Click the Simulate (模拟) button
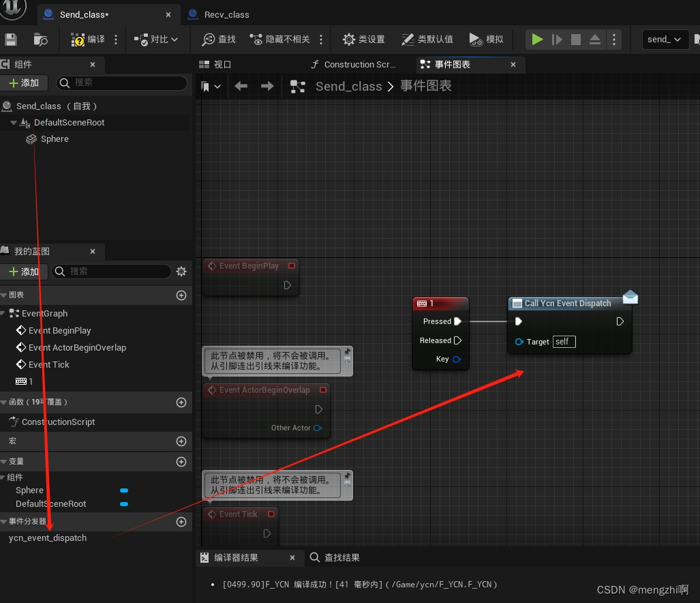 (486, 40)
